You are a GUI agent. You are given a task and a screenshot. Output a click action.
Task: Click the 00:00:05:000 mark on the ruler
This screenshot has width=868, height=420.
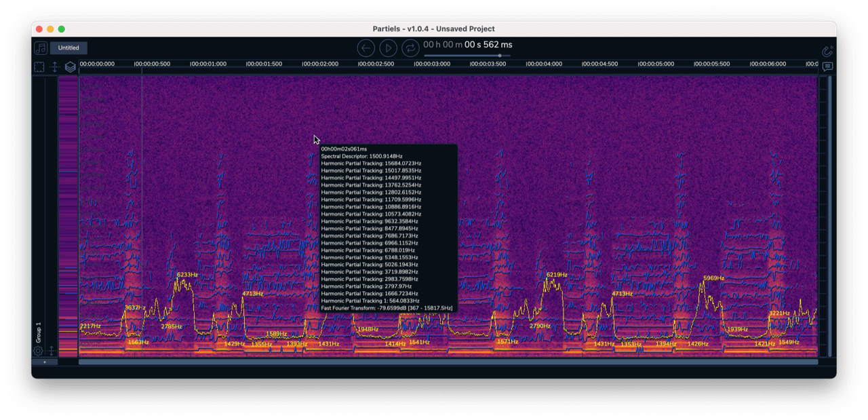[x=655, y=64]
